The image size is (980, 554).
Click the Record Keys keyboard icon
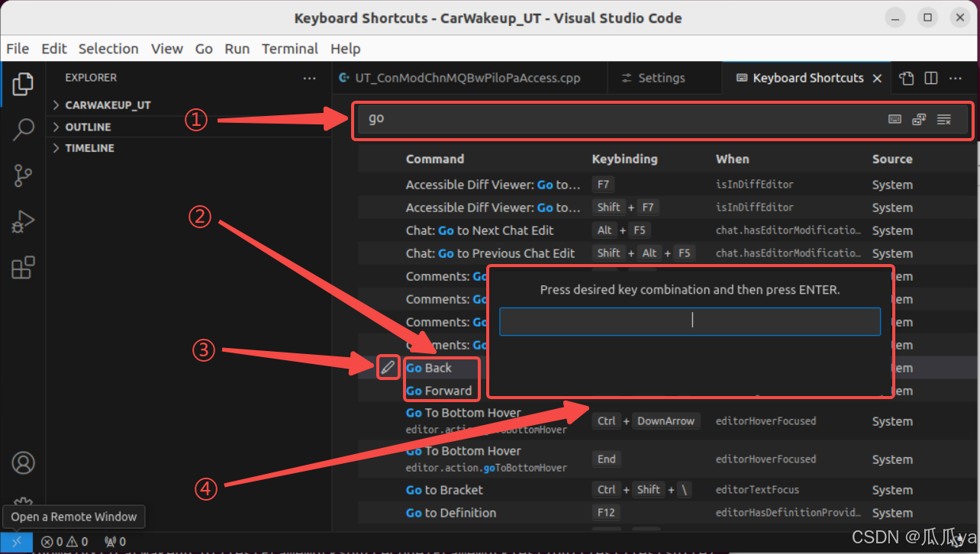(895, 119)
